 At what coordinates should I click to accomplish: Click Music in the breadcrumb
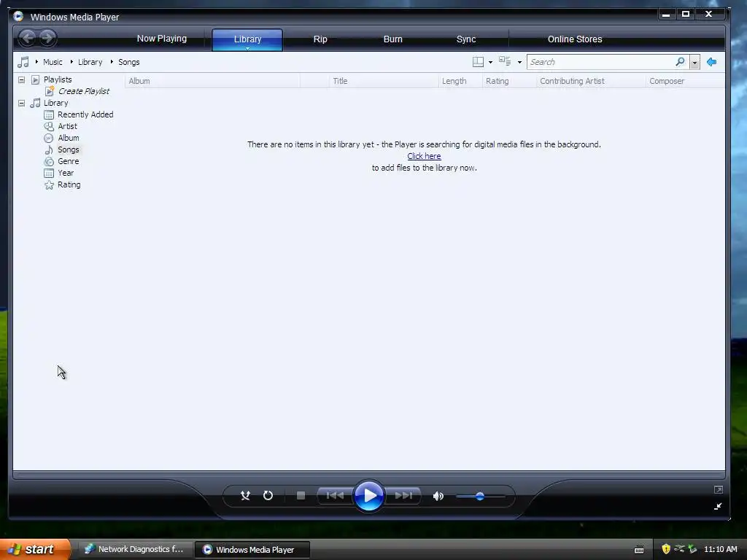pyautogui.click(x=53, y=62)
